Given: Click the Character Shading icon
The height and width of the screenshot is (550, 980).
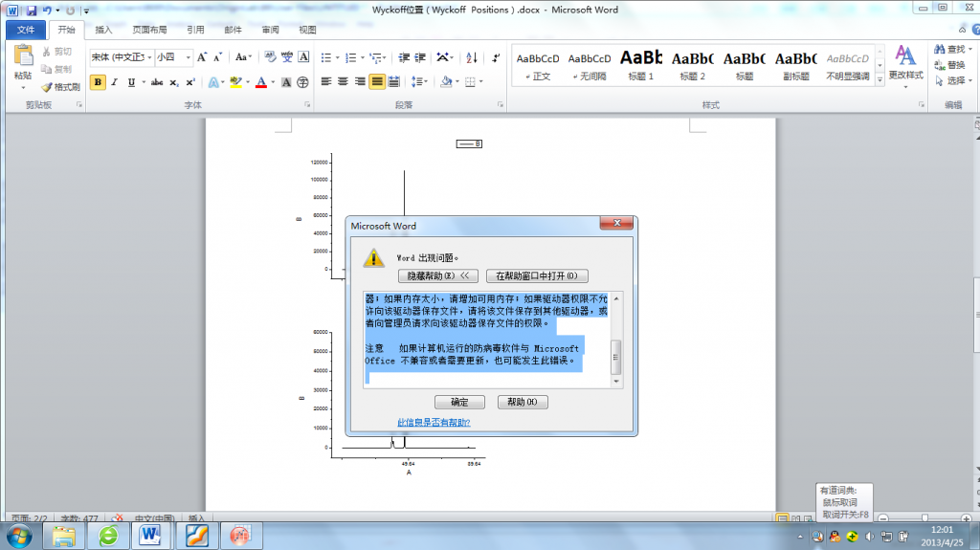Looking at the screenshot, I should 286,82.
